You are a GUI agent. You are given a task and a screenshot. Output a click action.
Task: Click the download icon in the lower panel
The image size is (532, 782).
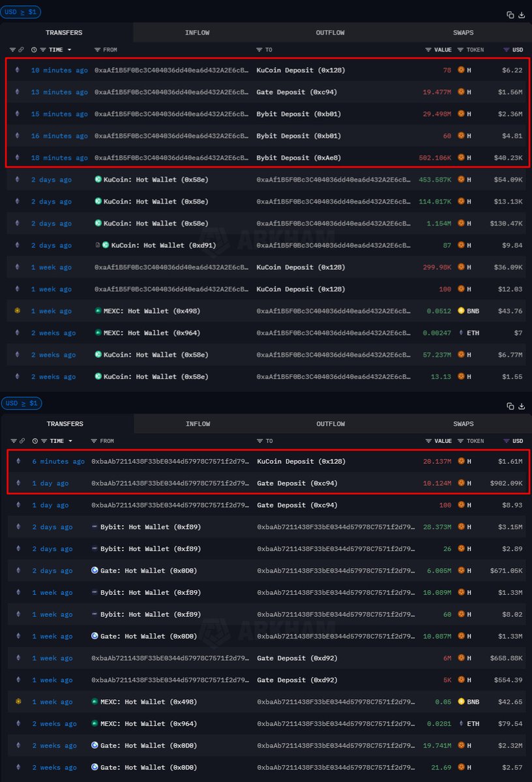coord(522,406)
